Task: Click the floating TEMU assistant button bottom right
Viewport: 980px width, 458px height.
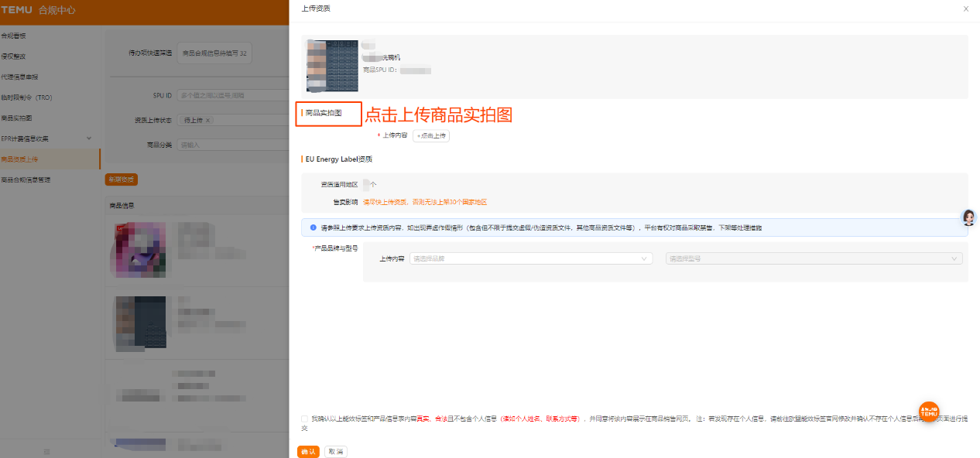Action: pyautogui.click(x=927, y=412)
